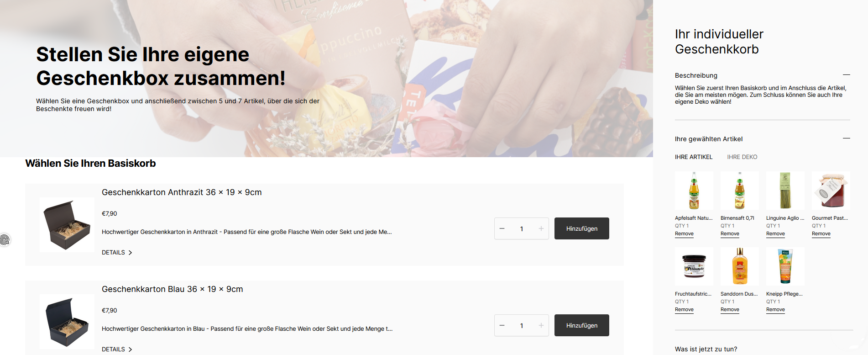Increase Blau gift box quantity with plus
868x355 pixels.
(541, 325)
